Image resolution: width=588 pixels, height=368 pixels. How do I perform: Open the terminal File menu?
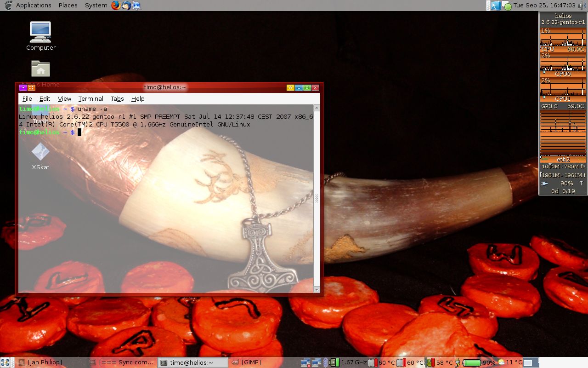pos(27,98)
